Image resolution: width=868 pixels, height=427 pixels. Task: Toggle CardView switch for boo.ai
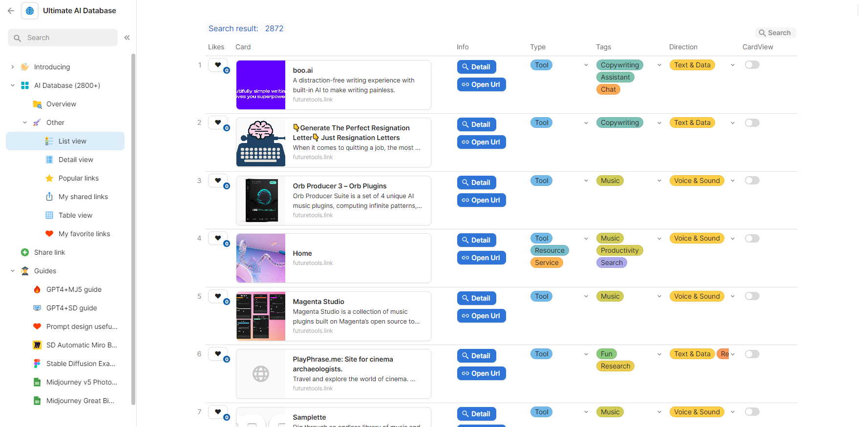click(752, 65)
